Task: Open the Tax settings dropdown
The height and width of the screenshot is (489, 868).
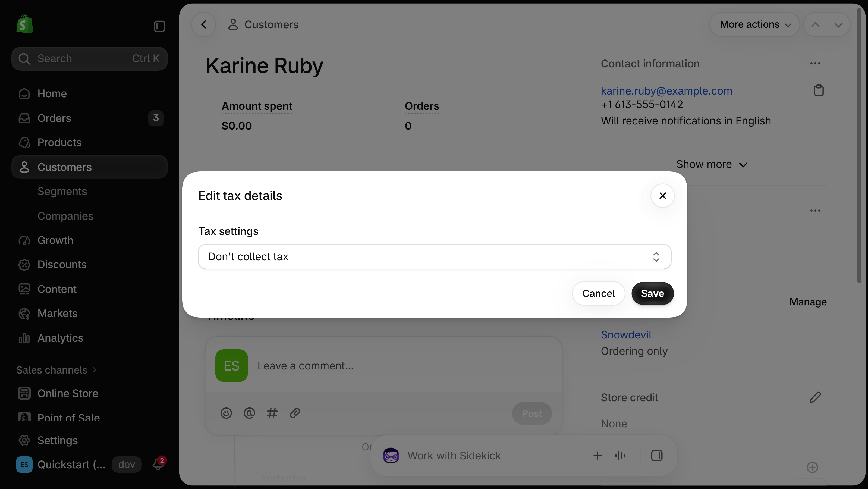Action: pos(435,256)
